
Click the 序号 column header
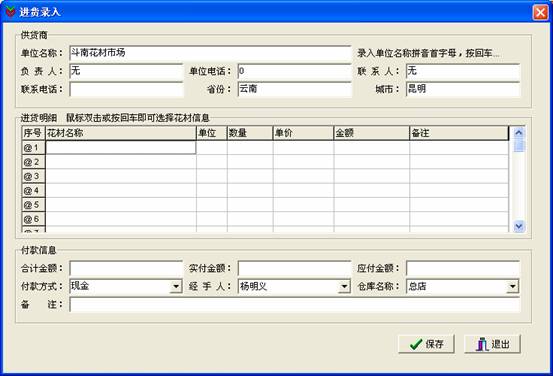coord(34,133)
